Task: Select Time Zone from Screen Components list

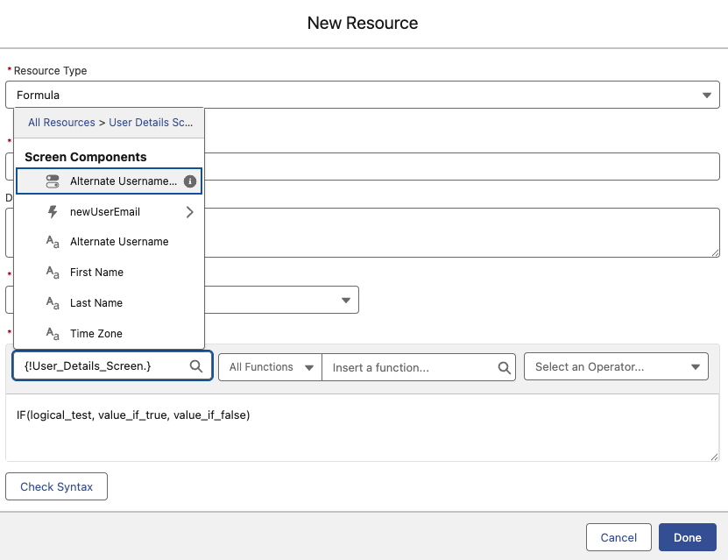Action: pos(96,334)
